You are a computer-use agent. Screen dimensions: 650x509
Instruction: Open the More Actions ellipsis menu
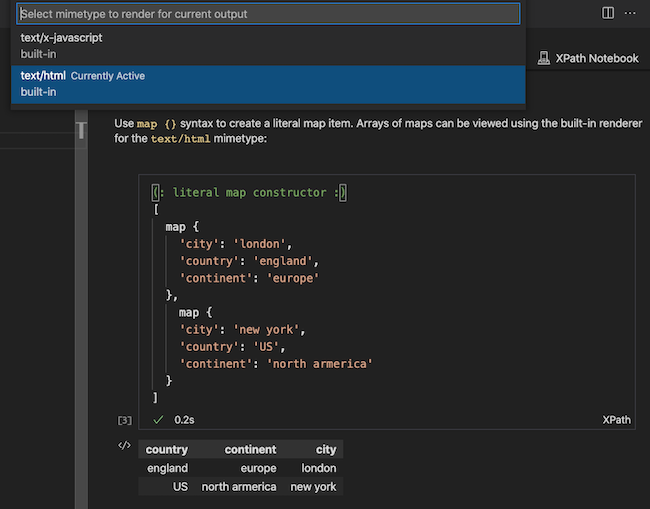pos(630,13)
